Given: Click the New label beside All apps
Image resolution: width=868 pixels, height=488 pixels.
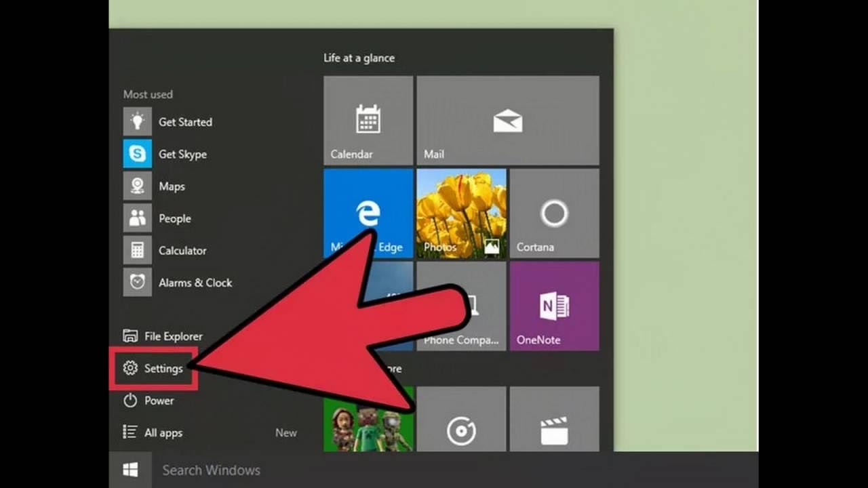Looking at the screenshot, I should pos(286,432).
